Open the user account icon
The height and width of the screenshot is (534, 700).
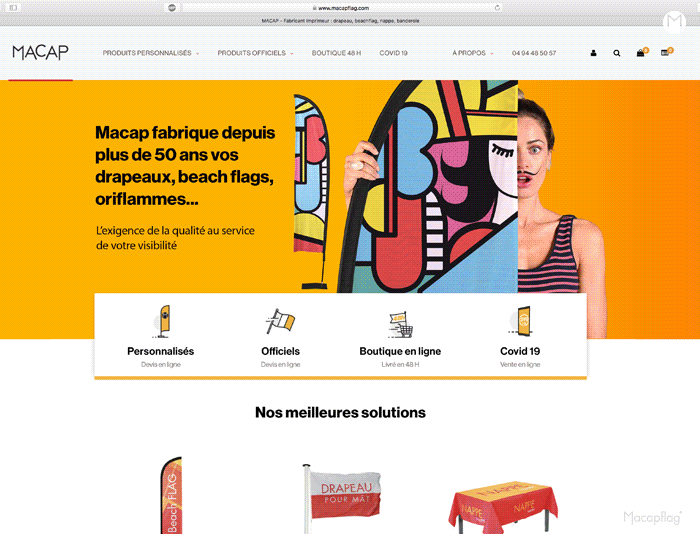pos(593,53)
